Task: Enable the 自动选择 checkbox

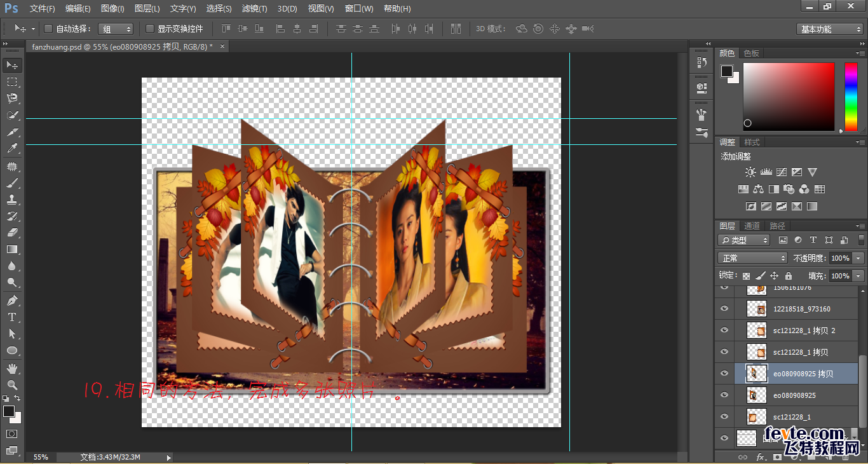Action: coord(48,29)
